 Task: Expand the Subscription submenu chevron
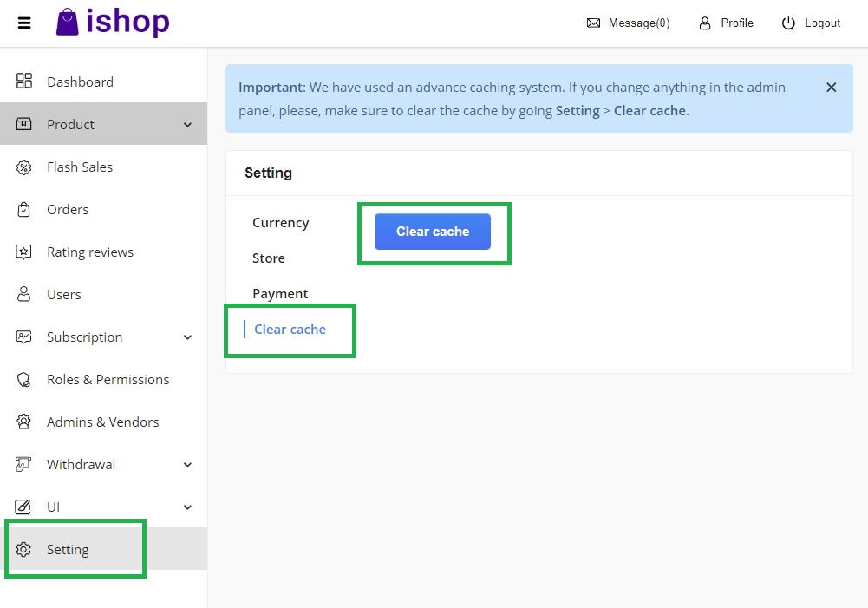pos(188,337)
